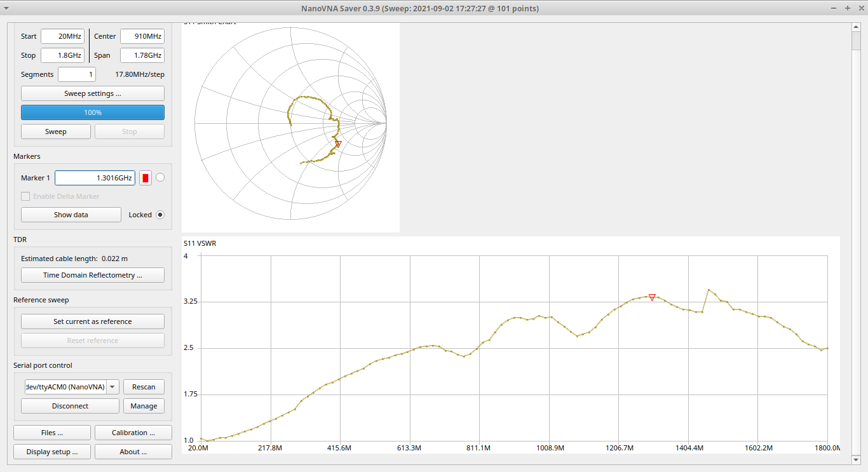The image size is (868, 472).
Task: Click the Sweep button
Action: [x=56, y=131]
